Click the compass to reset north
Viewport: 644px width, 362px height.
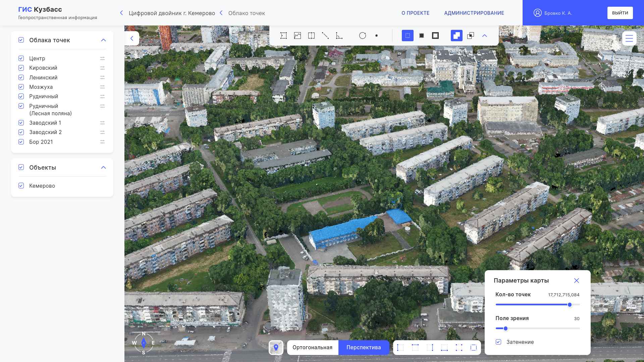[x=144, y=343]
